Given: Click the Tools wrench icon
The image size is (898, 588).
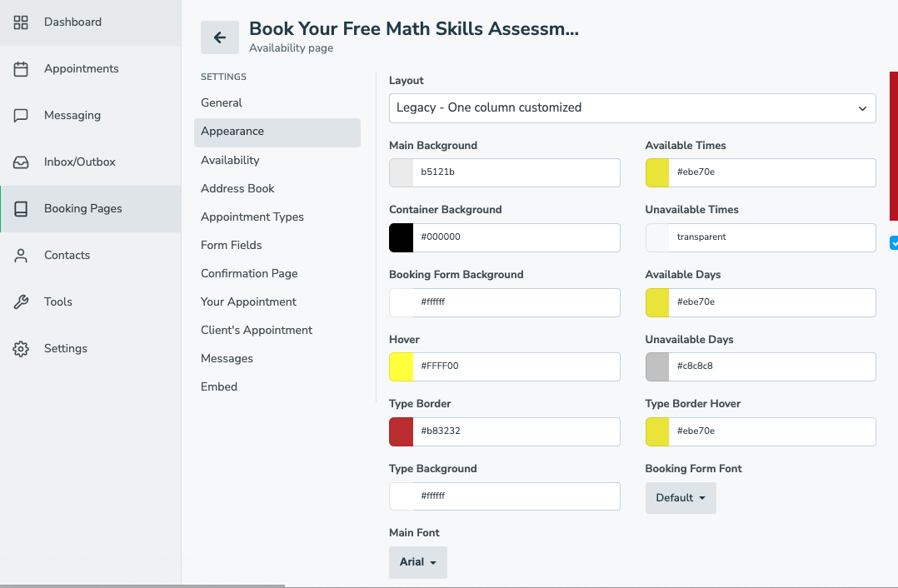Looking at the screenshot, I should (x=21, y=301).
